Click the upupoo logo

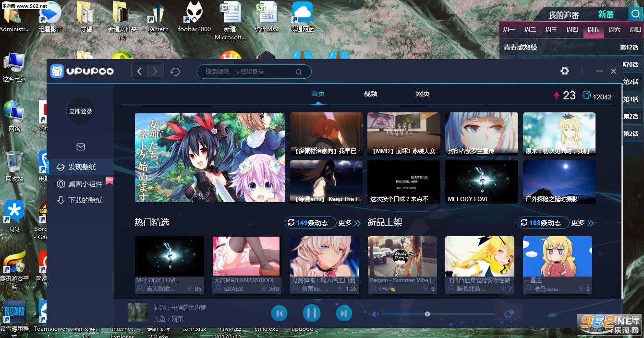82,71
